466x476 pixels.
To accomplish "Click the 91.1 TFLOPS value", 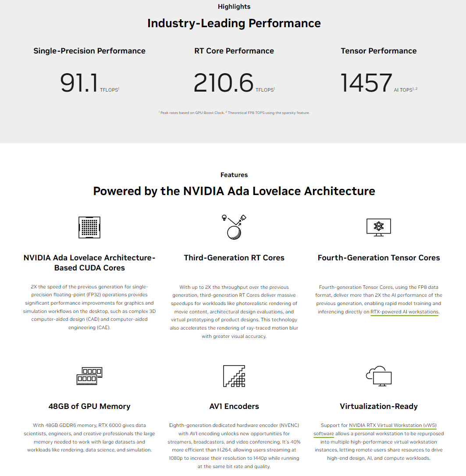I will (89, 82).
